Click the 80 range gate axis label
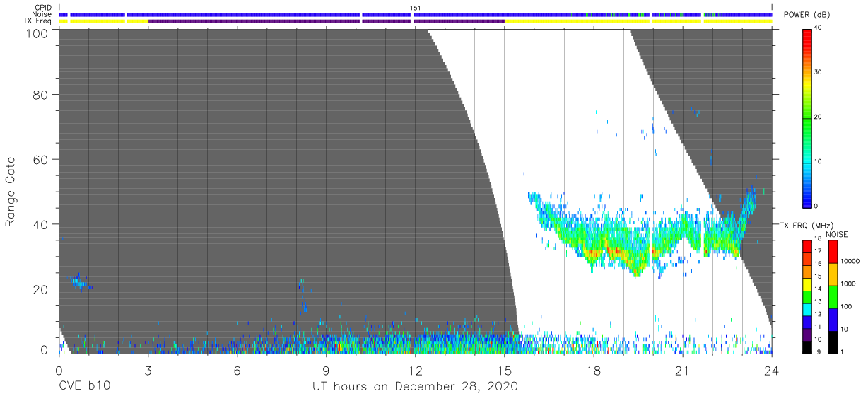The image size is (868, 401). [x=42, y=94]
